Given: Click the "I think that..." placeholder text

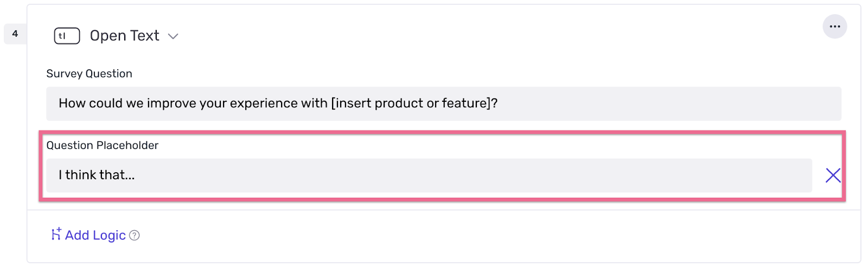Looking at the screenshot, I should click(x=97, y=175).
